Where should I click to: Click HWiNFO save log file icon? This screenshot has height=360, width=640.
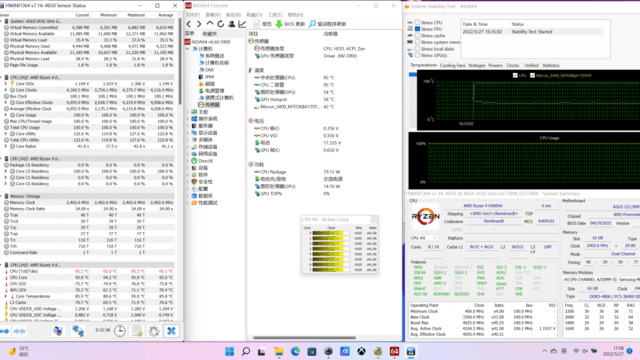[x=137, y=331]
